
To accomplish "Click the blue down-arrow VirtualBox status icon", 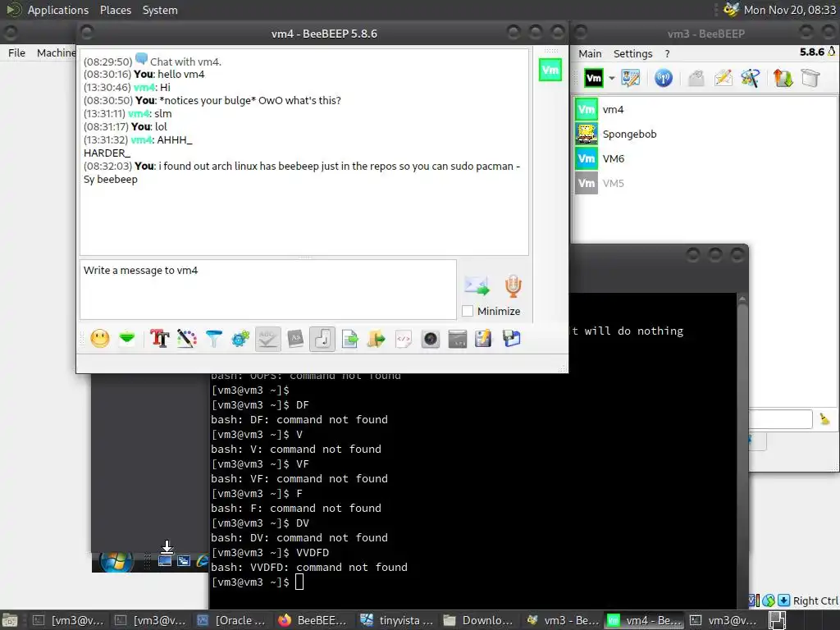I will pos(783,600).
